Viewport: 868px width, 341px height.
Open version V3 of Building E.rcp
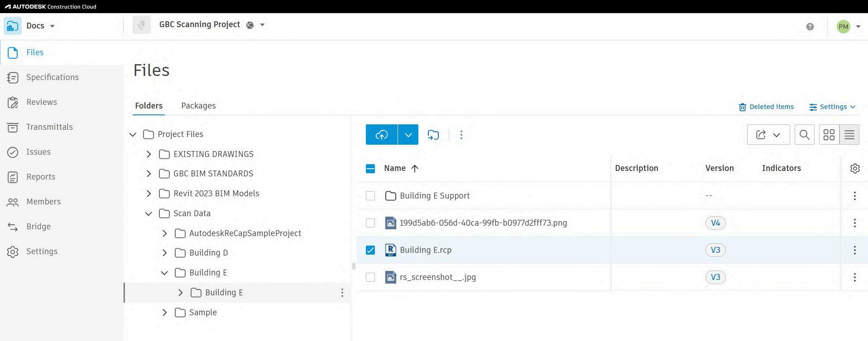[715, 250]
